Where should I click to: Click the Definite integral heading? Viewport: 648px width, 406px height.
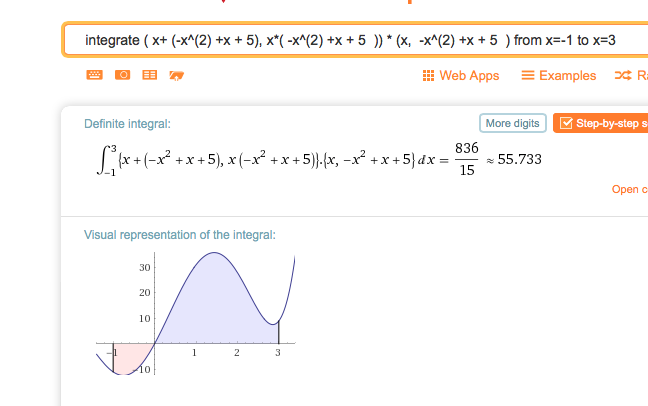coord(127,124)
